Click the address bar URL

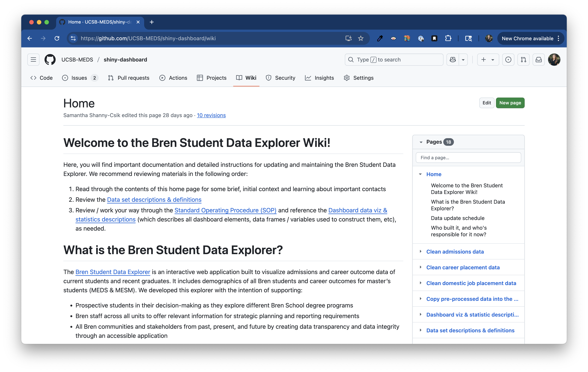click(148, 38)
